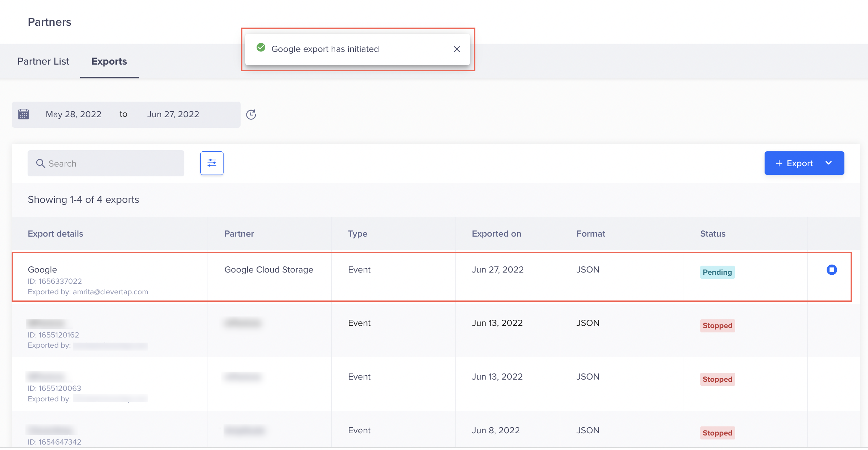Click the calendar icon in date range

point(24,114)
